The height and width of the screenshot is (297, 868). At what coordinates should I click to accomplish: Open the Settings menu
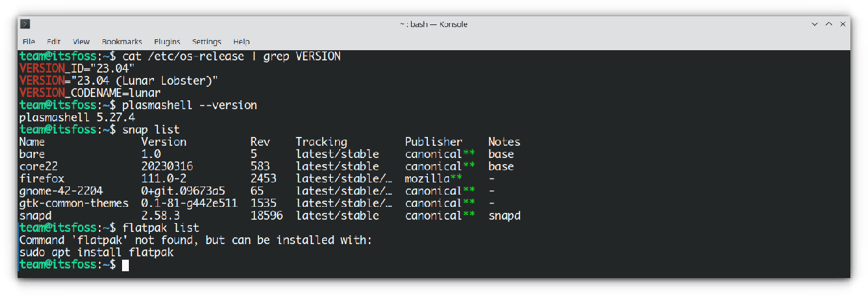coord(207,42)
